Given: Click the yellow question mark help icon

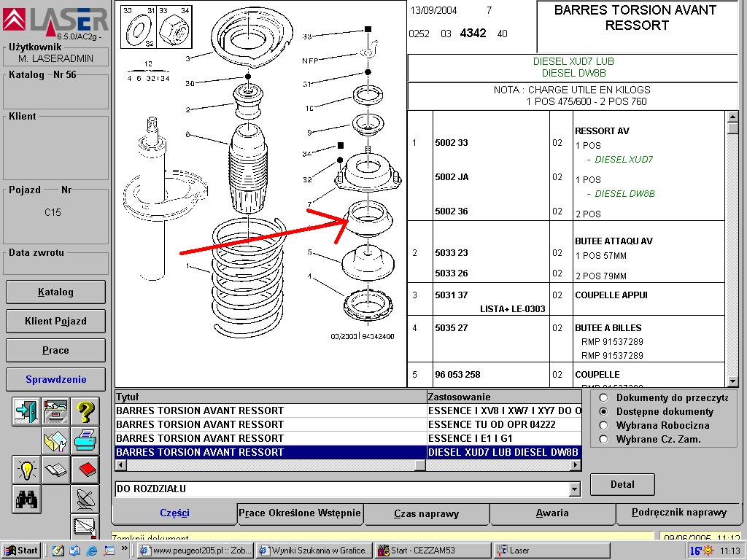Looking at the screenshot, I should click(85, 412).
